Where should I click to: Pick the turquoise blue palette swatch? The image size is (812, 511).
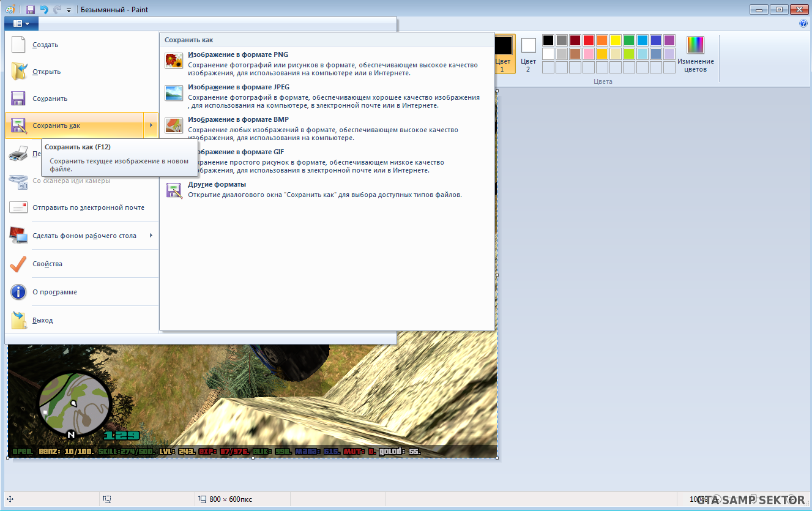643,40
